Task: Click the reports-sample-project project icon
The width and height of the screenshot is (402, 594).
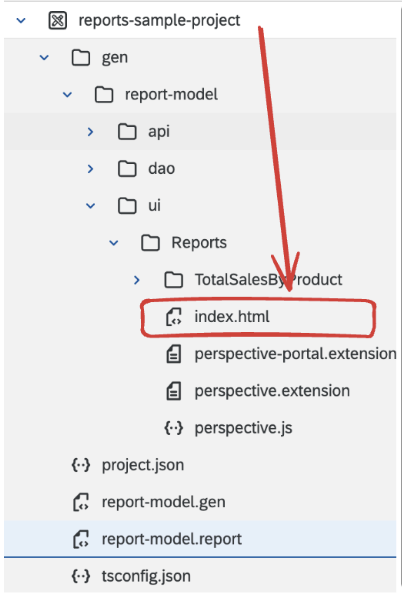Action: click(58, 20)
